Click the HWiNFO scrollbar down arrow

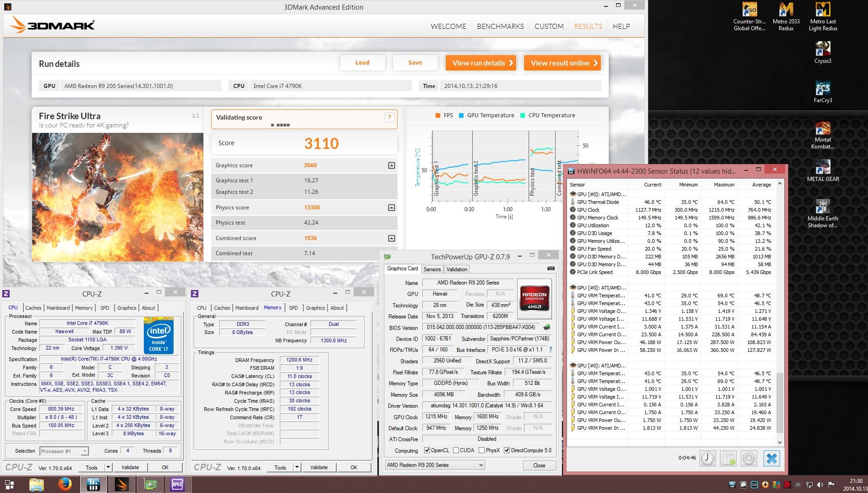(x=780, y=443)
